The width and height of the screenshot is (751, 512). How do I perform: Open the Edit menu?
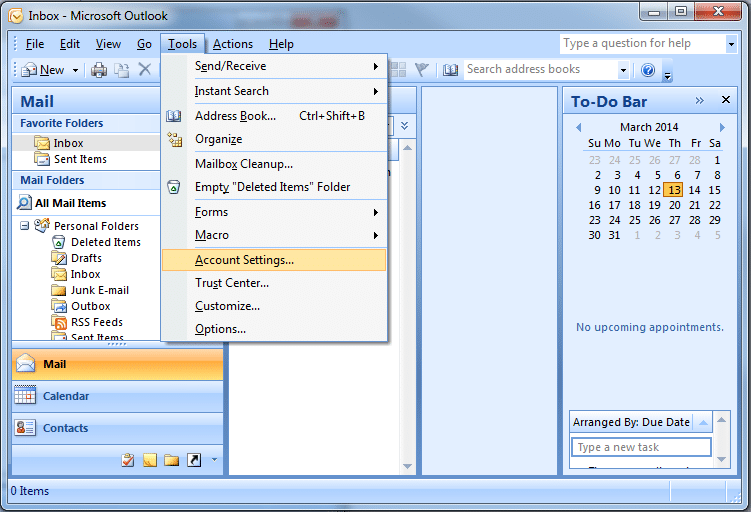69,44
